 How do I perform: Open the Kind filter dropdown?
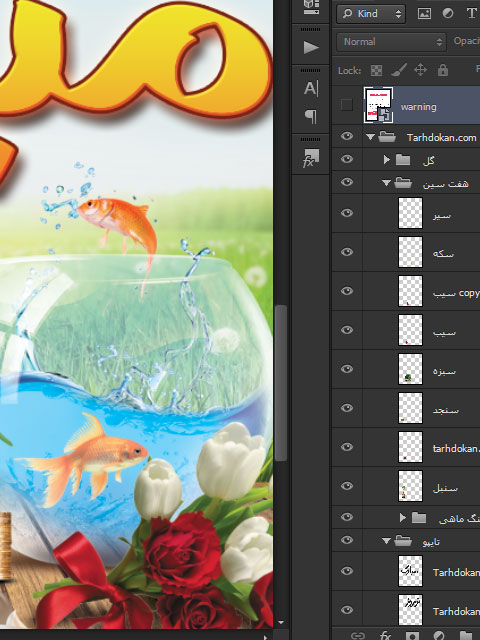(371, 14)
